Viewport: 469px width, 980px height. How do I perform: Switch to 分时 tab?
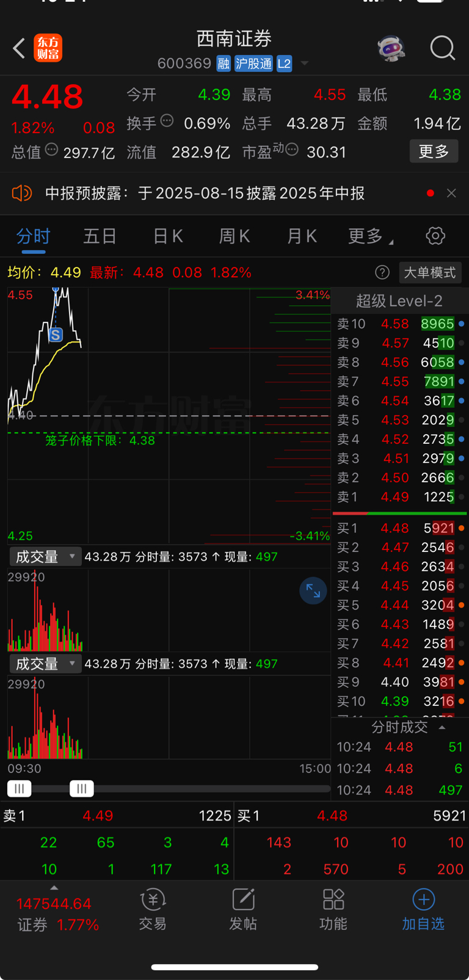pyautogui.click(x=34, y=236)
